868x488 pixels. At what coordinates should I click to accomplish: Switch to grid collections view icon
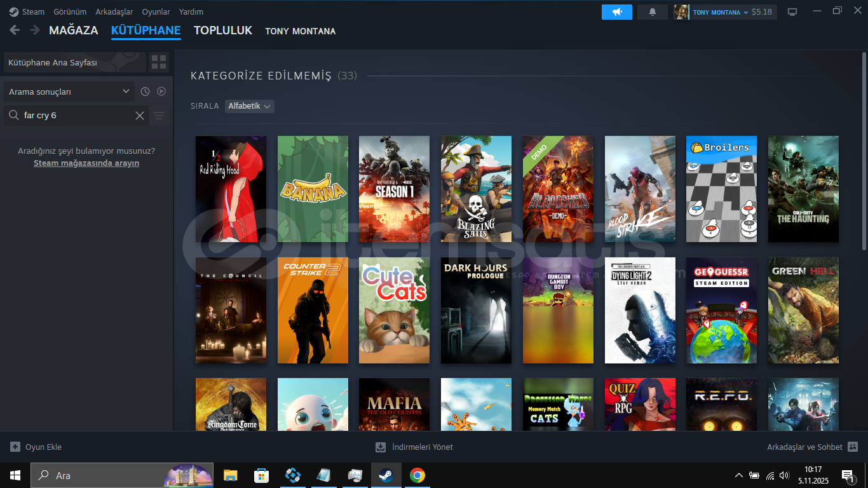pyautogui.click(x=159, y=62)
